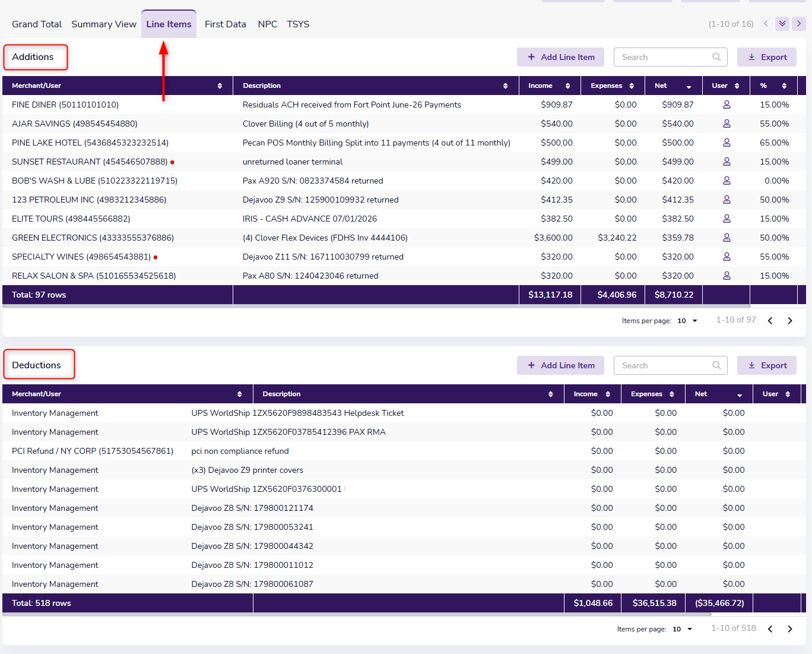This screenshot has height=654, width=812.
Task: Sort Additions by Merchant/User column
Action: click(220, 86)
